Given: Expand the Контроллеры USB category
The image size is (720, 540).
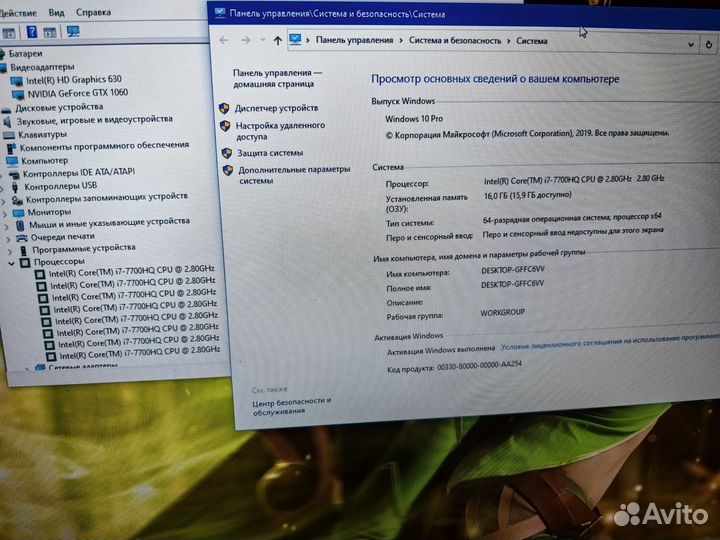Looking at the screenshot, I should tap(3, 186).
